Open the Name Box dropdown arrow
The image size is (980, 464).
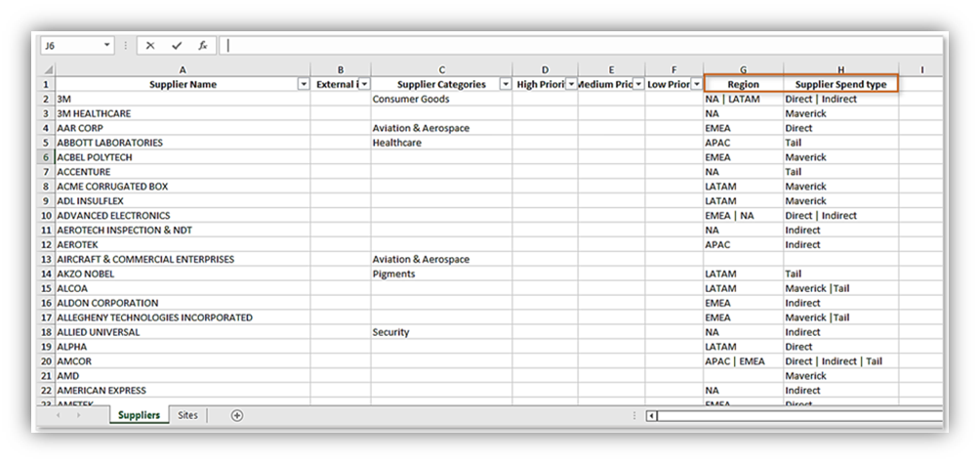pos(106,46)
